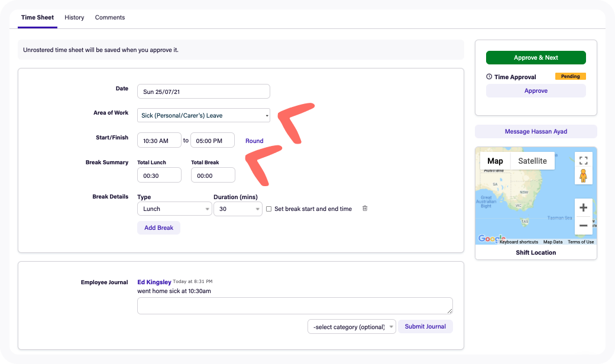This screenshot has height=364, width=615.
Task: Click the Add Break button
Action: click(158, 227)
